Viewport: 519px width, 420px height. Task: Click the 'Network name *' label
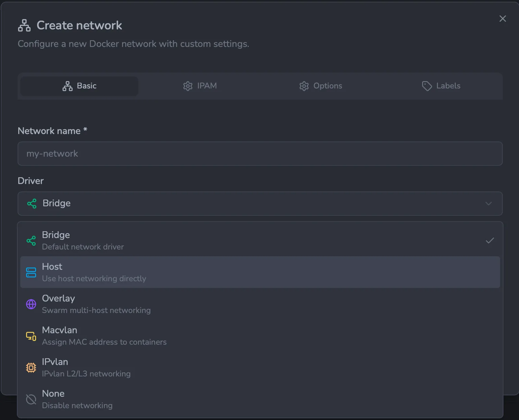52,131
